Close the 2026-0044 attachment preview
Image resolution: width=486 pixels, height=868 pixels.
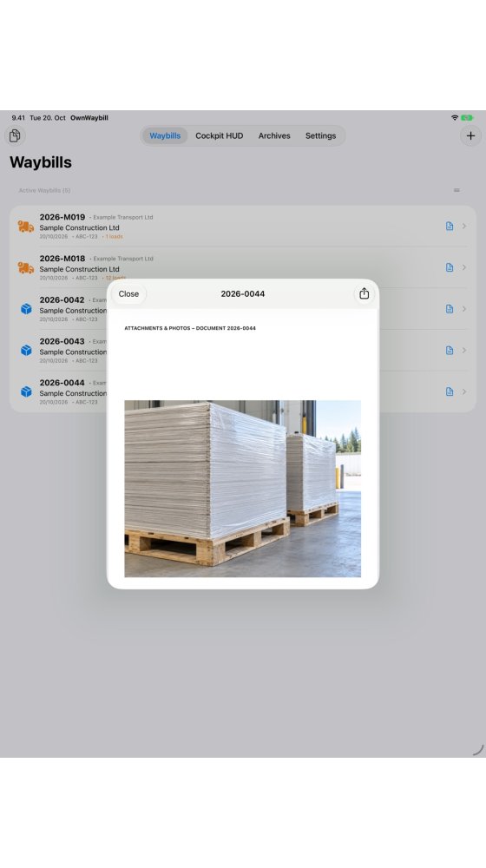point(128,294)
